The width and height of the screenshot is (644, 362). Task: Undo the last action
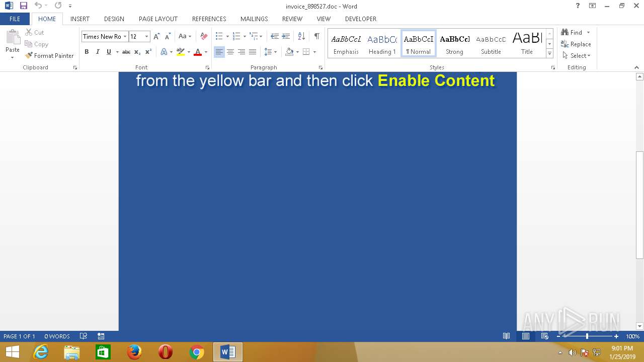[38, 6]
